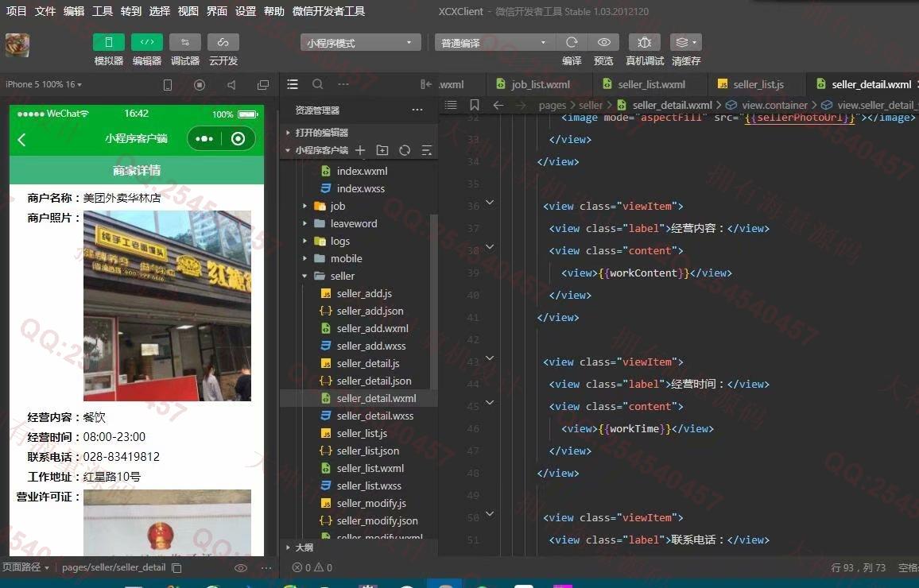Click the file explorer list icon

tap(293, 84)
